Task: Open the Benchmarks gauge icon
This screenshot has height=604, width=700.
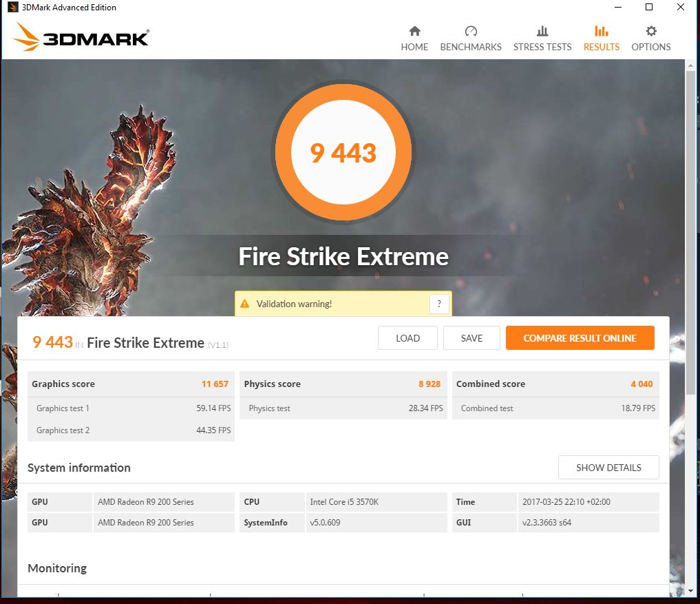Action: pyautogui.click(x=471, y=31)
